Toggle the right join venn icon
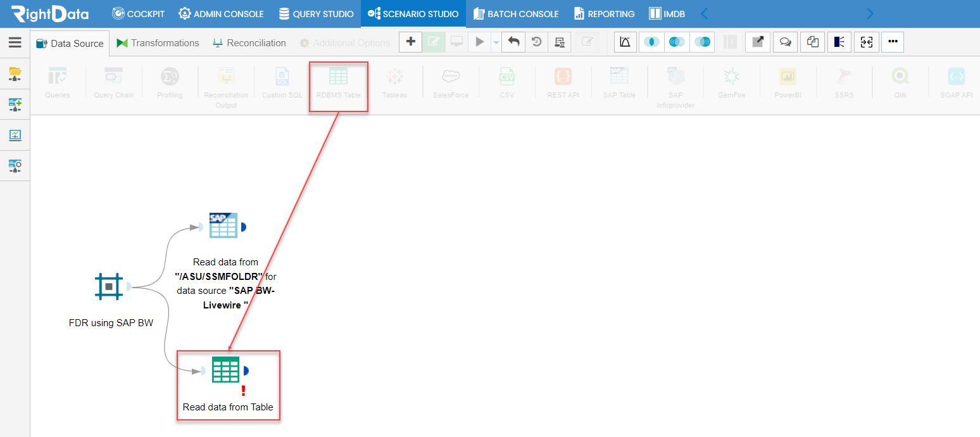Image resolution: width=980 pixels, height=437 pixels. click(x=701, y=42)
